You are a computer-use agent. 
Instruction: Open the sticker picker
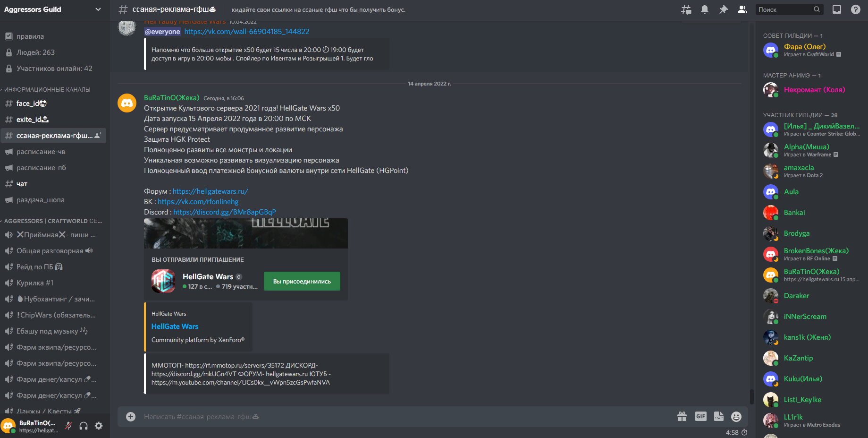click(719, 417)
